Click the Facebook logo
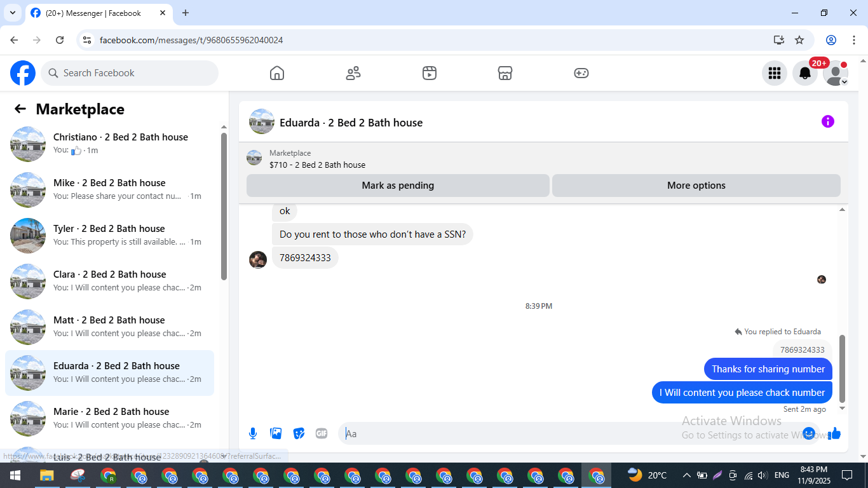The width and height of the screenshot is (868, 488). click(x=23, y=73)
